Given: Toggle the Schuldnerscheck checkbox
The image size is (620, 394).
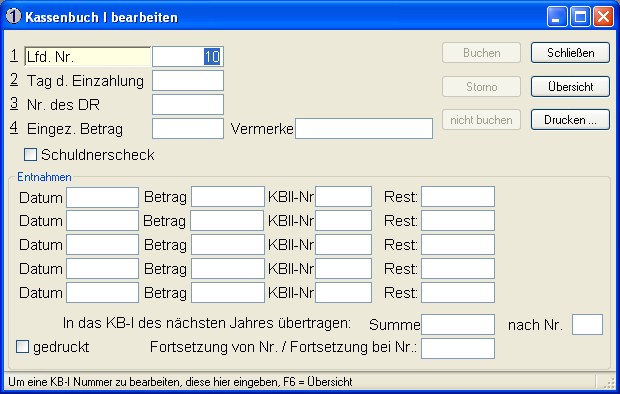Looking at the screenshot, I should click(x=30, y=154).
